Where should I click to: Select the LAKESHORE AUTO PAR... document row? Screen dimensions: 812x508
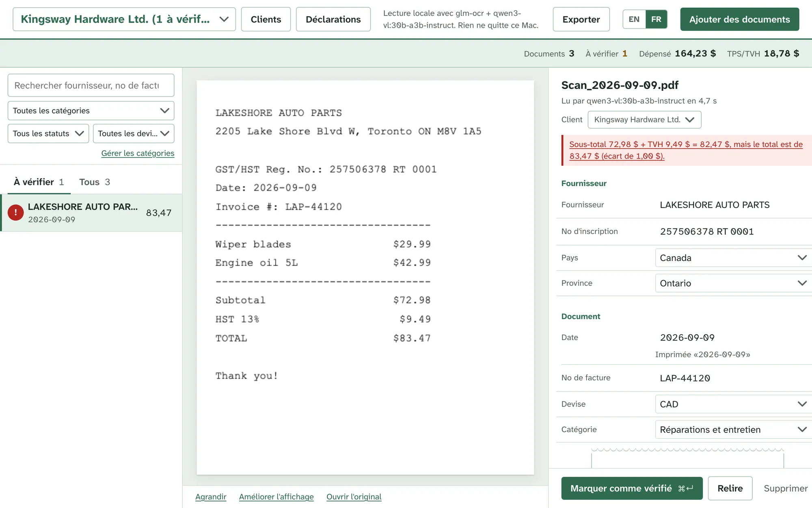[91, 213]
